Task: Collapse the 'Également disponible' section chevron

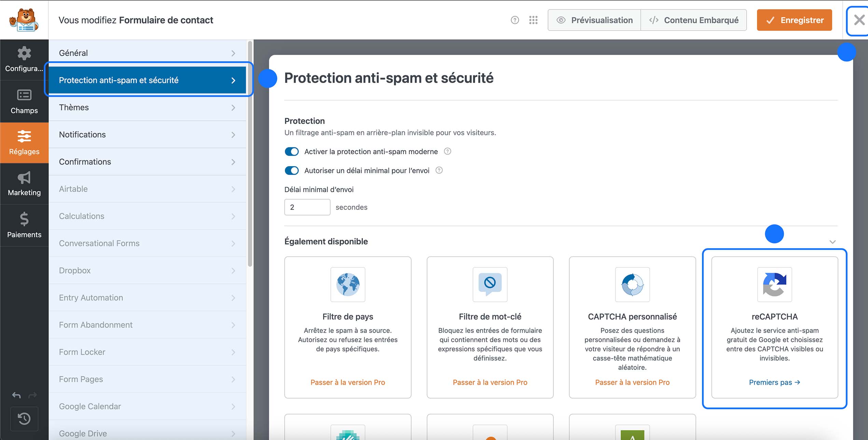Action: click(831, 242)
